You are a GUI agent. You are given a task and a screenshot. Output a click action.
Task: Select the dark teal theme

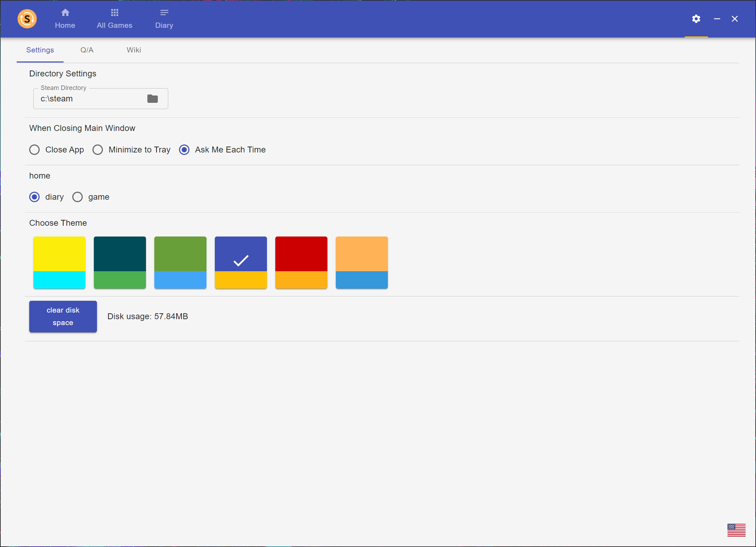tap(120, 263)
